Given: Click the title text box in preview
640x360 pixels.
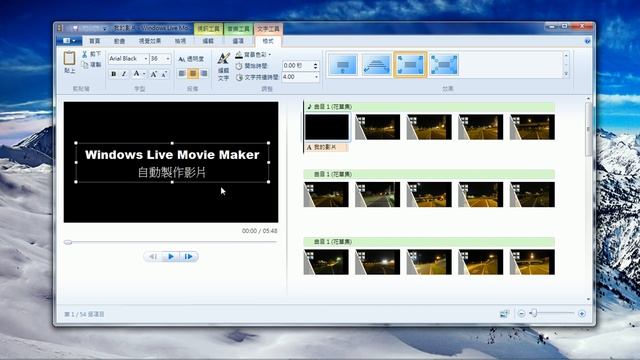Looking at the screenshot, I should 172,162.
